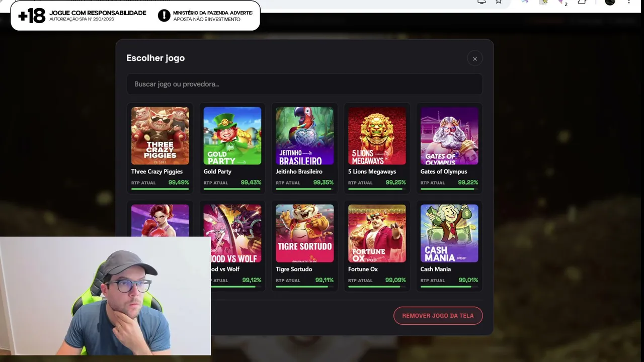Click the "Three Crazy Piggies" game title
This screenshot has width=644, height=362.
pyautogui.click(x=157, y=171)
